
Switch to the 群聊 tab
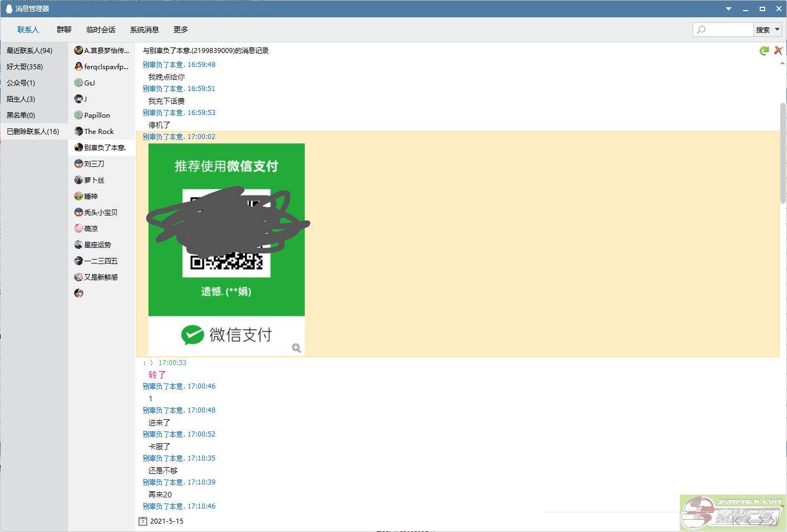coord(64,30)
